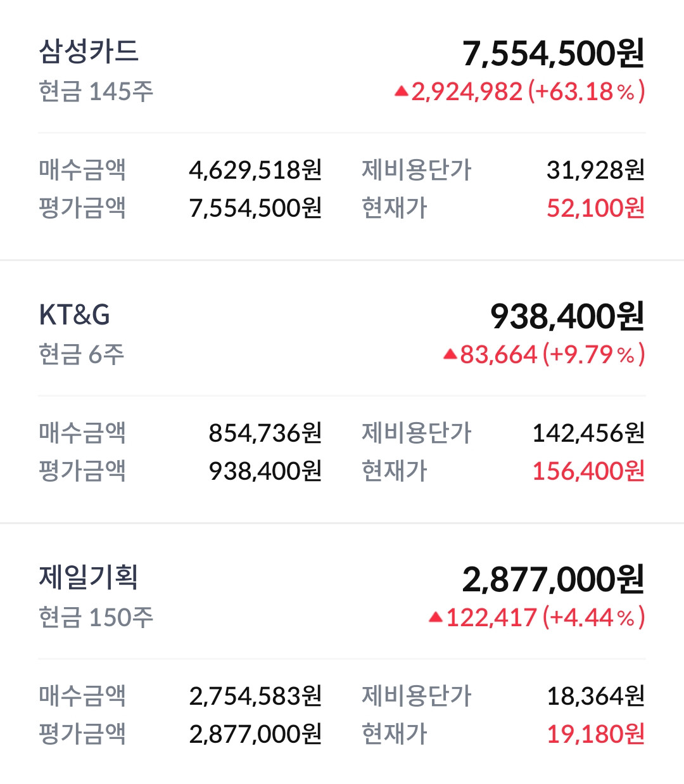Screen dimensions: 684x784
Task: Tap the red up-triangle beside 122,417
Action: [435, 617]
